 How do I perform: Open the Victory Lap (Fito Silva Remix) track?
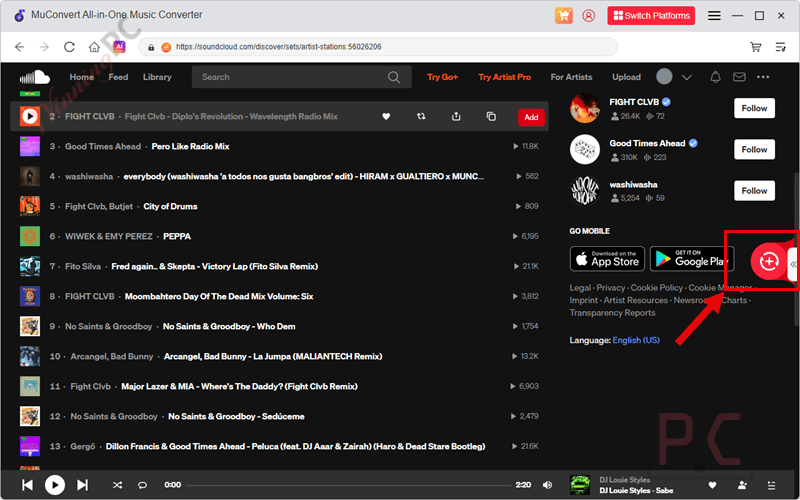point(215,266)
